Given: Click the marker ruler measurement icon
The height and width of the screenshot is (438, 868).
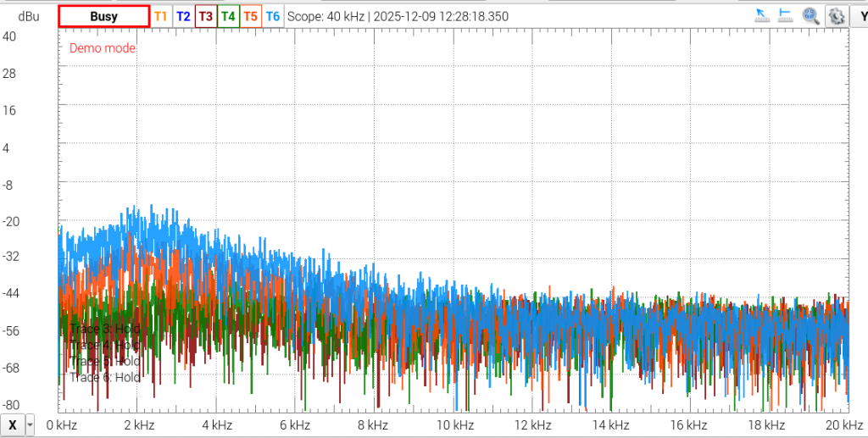Looking at the screenshot, I should [786, 15].
